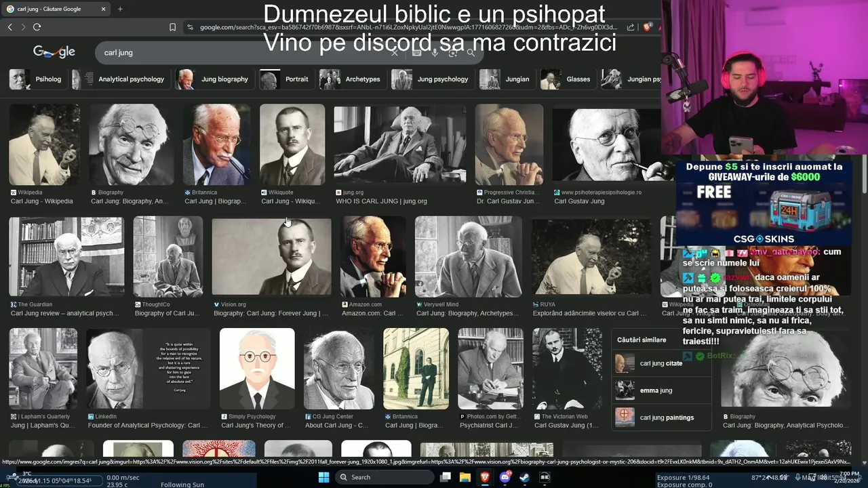Open The Victorian Web image result
Viewport: 868px width, 488px height.
point(567,369)
